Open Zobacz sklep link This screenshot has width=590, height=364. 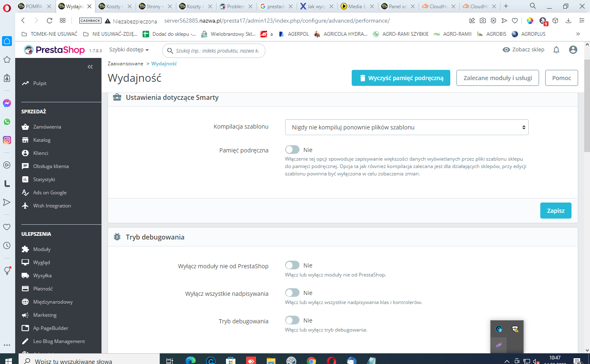tap(523, 50)
